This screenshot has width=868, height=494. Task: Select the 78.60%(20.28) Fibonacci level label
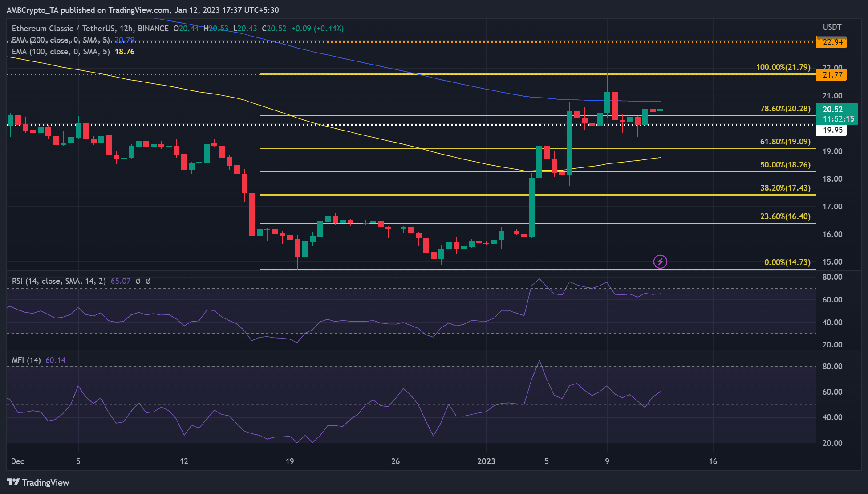click(786, 109)
